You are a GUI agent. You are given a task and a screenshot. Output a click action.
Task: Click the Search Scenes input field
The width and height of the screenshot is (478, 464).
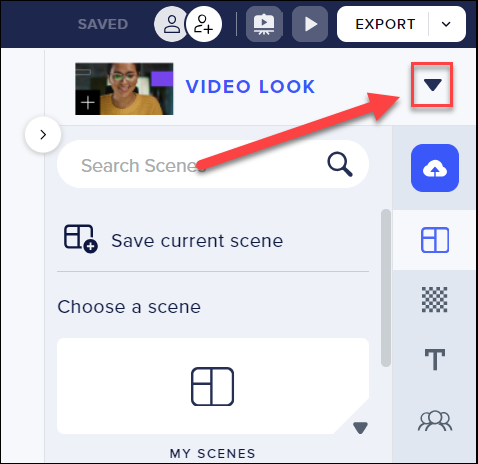213,164
